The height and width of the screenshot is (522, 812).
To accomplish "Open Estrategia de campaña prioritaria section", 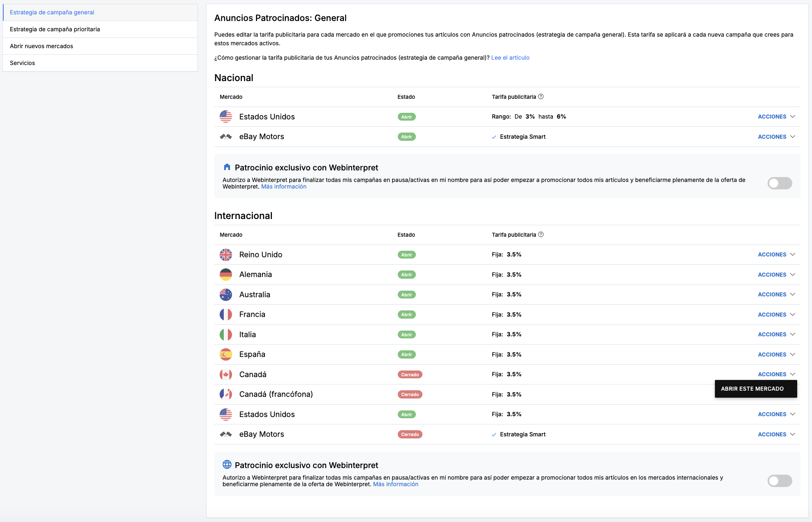I will 100,29.
